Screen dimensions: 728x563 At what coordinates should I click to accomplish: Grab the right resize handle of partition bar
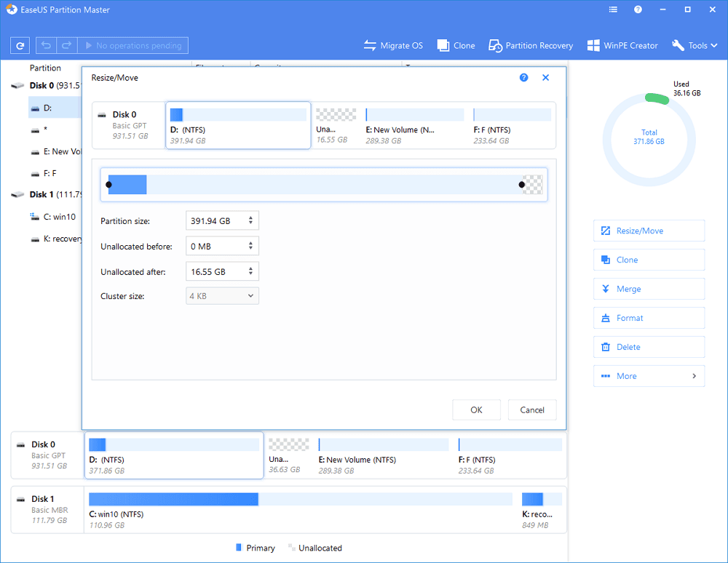click(522, 185)
